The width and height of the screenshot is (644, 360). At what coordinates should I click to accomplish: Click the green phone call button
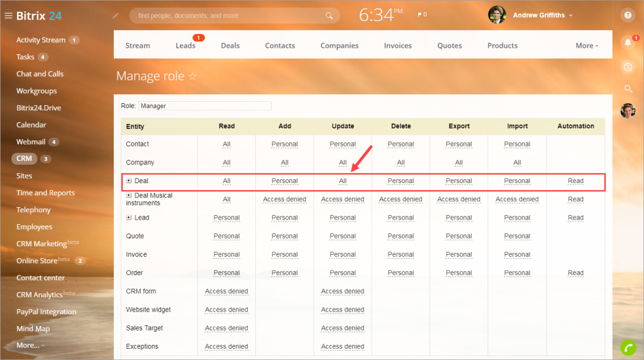pyautogui.click(x=628, y=347)
